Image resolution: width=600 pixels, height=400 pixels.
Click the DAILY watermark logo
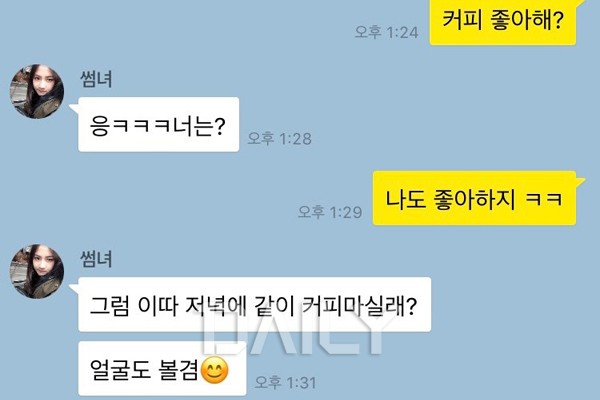click(295, 334)
